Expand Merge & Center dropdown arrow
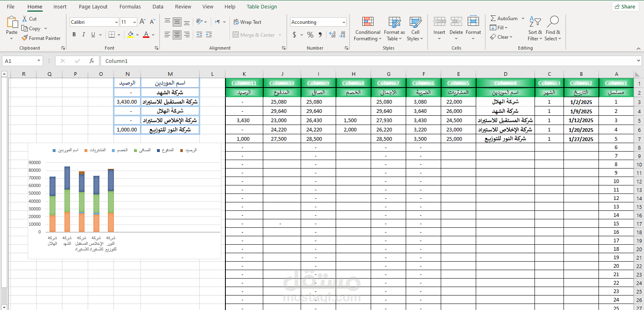Viewport: 644px width, 310px height. [x=279, y=35]
